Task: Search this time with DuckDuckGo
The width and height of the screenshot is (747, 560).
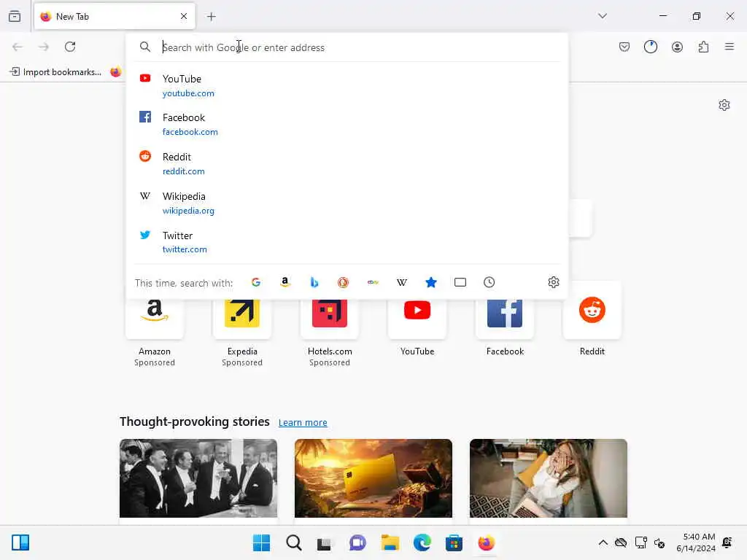Action: [x=343, y=282]
